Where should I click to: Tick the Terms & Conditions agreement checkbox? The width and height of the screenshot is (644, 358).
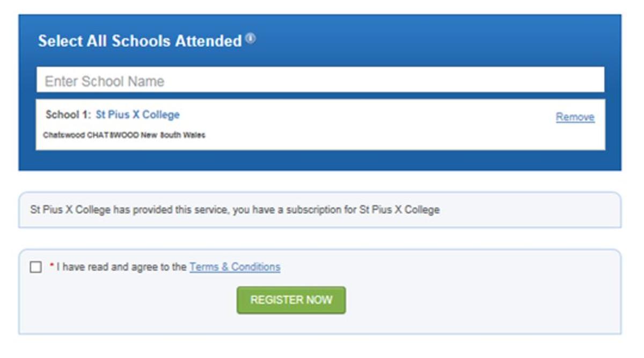point(35,267)
